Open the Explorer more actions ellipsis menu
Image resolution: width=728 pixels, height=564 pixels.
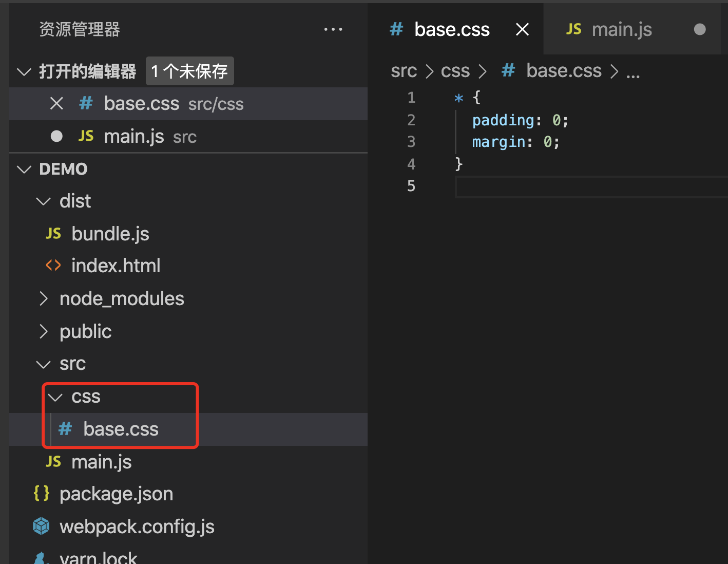pos(333,29)
